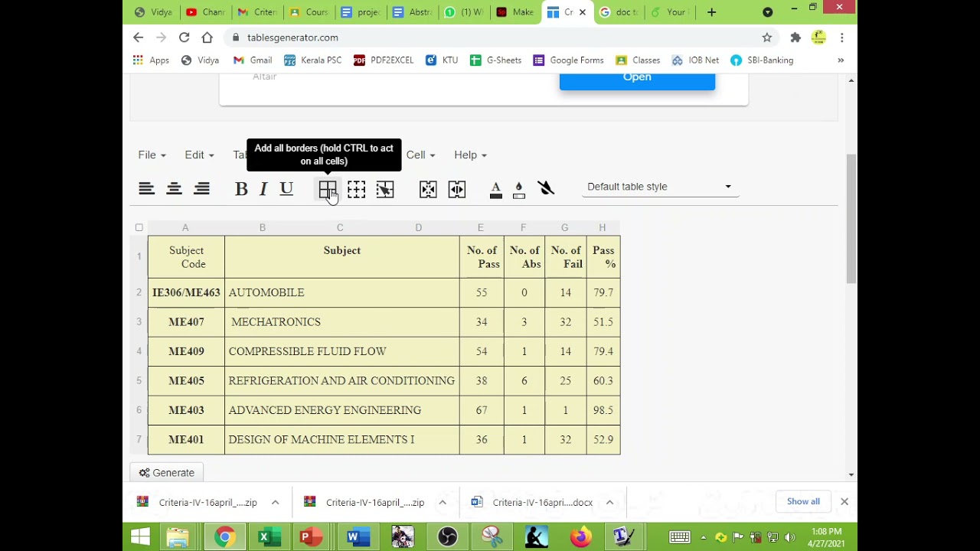980x551 pixels.
Task: Toggle select-all checkbox above row numbers
Action: click(139, 227)
